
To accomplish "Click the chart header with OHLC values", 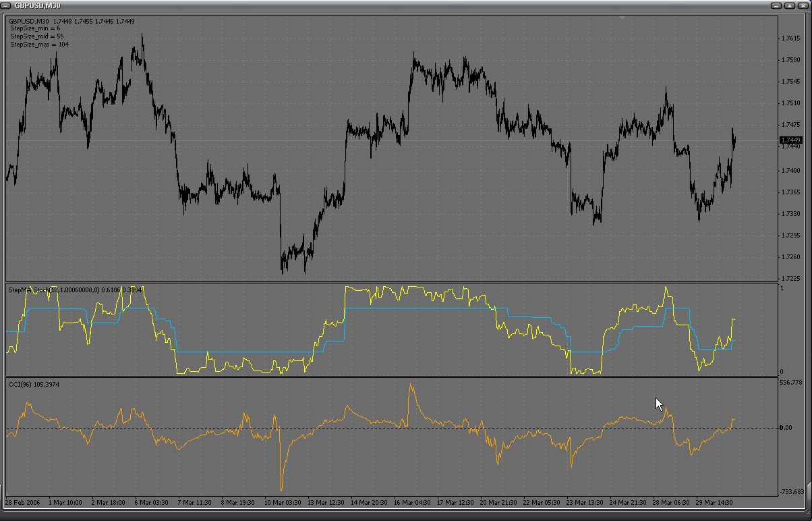I will coord(71,22).
